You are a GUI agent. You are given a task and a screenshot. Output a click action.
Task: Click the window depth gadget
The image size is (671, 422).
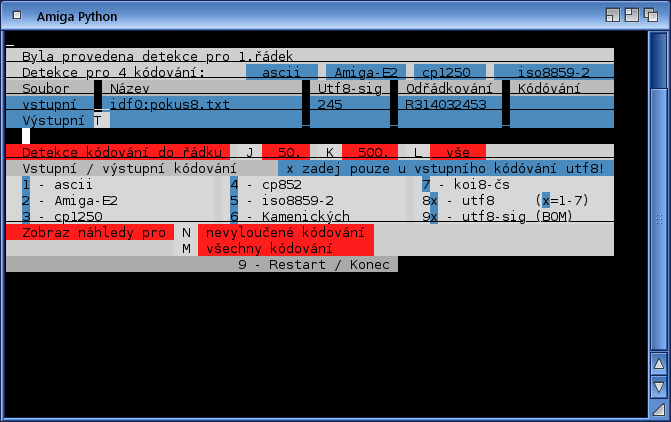click(x=654, y=15)
